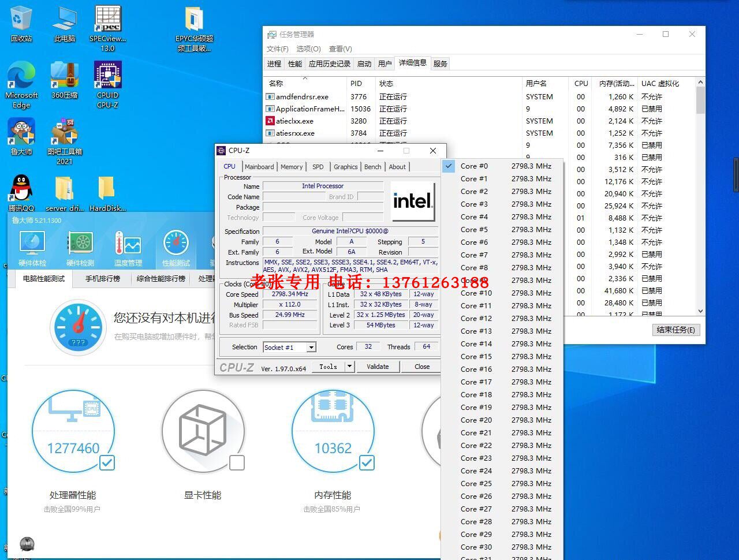Sort Task Manager by UAC 虚拟化 column

tap(667, 84)
